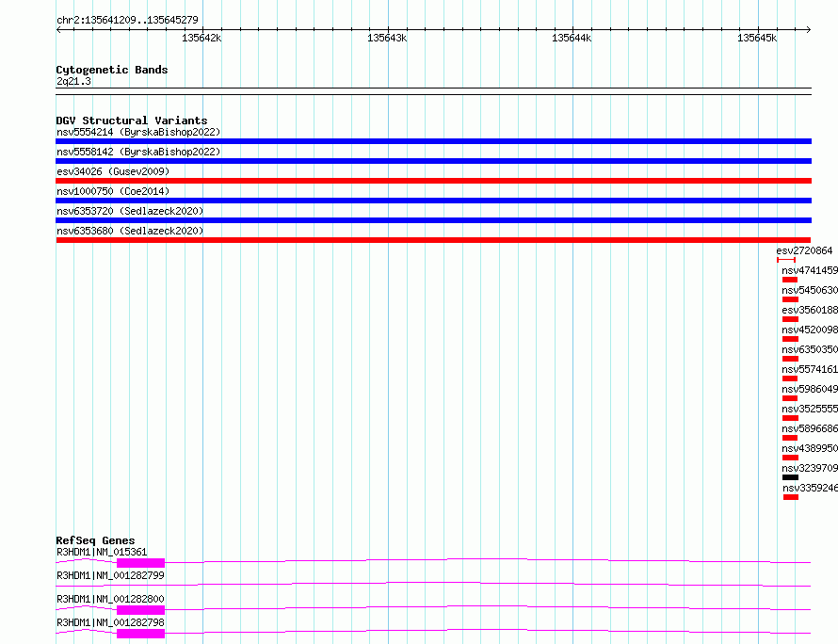The height and width of the screenshot is (644, 838).
Task: Click the blue bar under nsv5558142
Action: tap(433, 161)
